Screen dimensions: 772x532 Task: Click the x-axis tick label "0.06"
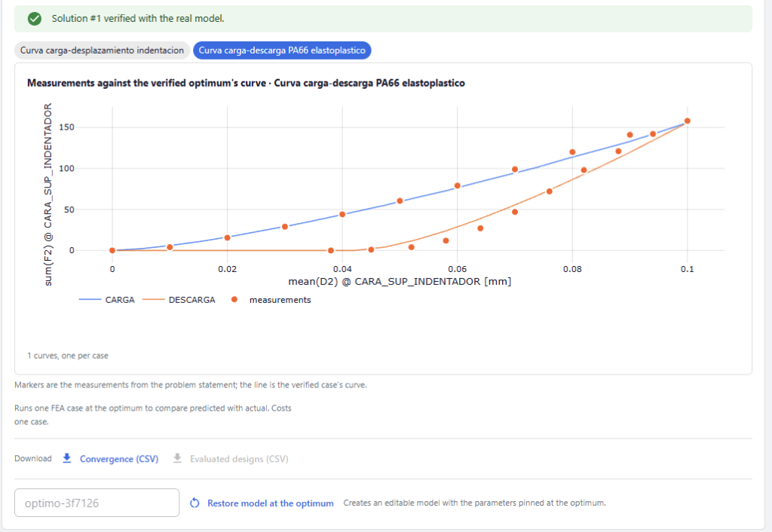click(x=458, y=269)
